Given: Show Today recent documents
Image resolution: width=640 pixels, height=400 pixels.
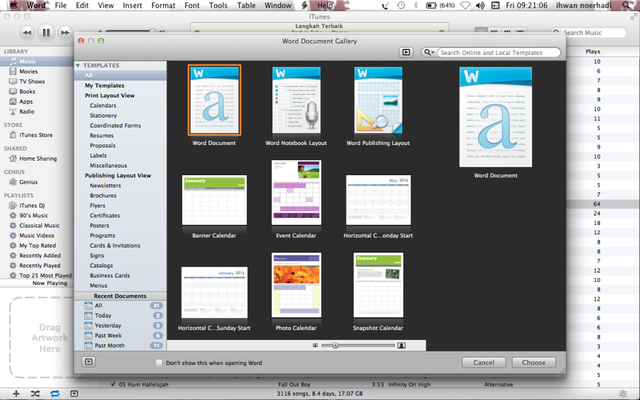Looking at the screenshot, I should (x=120, y=316).
